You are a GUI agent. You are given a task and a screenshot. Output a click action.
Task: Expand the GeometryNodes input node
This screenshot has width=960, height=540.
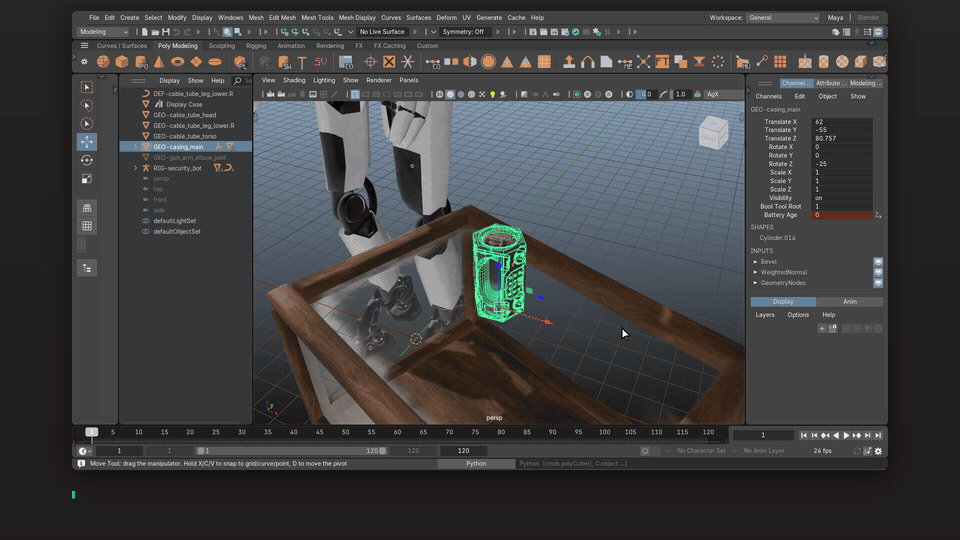pos(756,283)
